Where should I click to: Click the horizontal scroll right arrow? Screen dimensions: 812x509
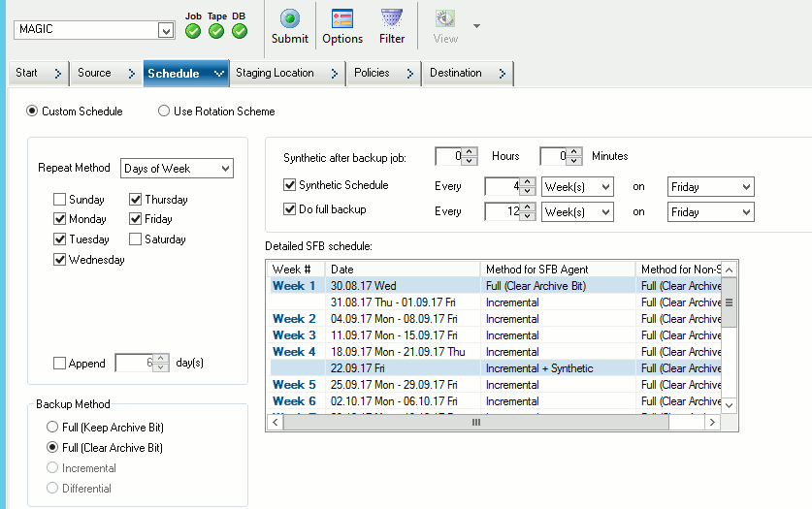(713, 422)
